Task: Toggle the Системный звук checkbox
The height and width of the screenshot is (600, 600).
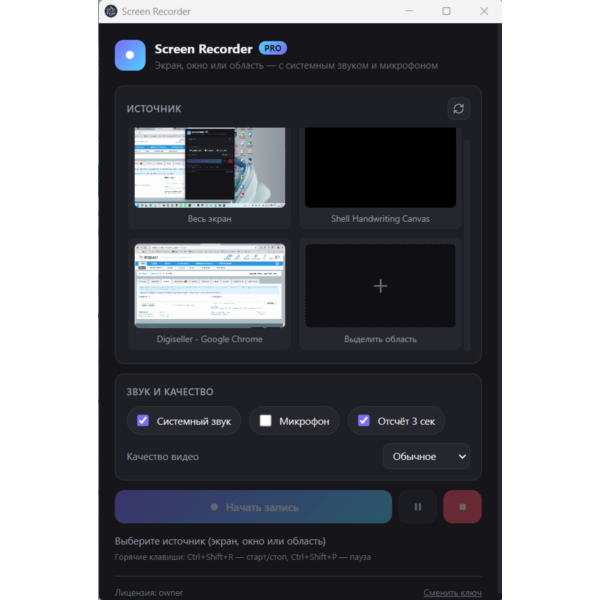Action: pyautogui.click(x=143, y=421)
